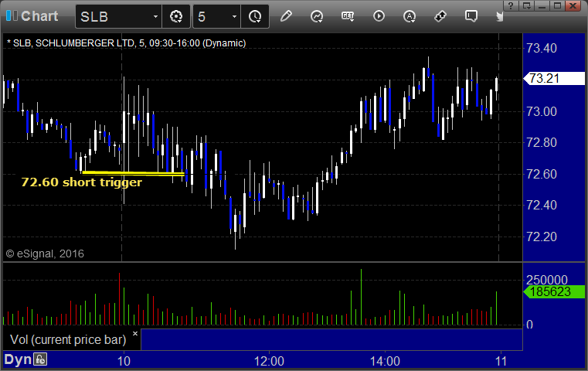Click the Dyn label at bottom left

pos(18,359)
